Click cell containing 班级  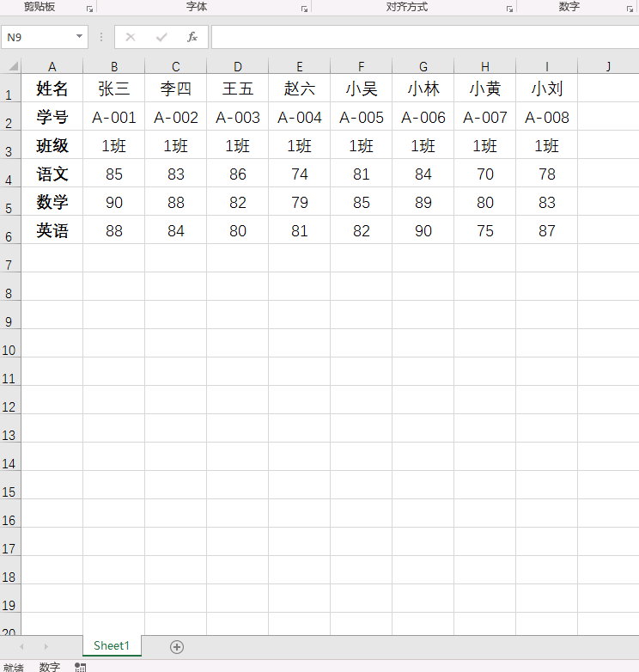coord(52,145)
